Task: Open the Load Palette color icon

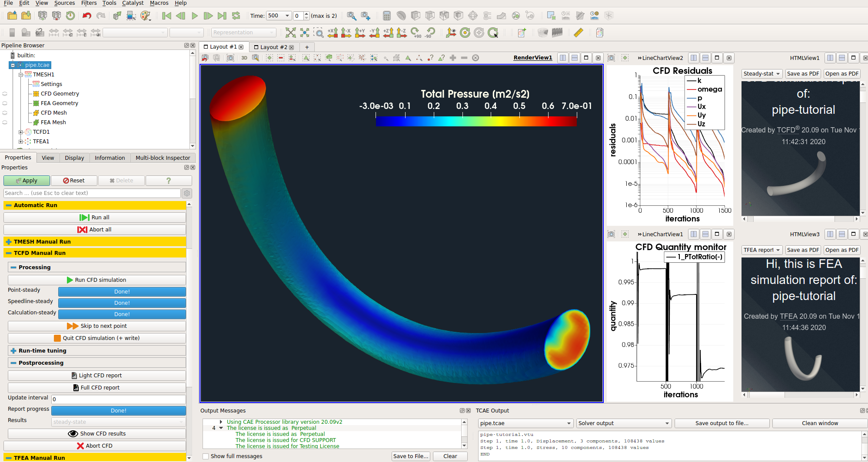Action: (x=145, y=16)
